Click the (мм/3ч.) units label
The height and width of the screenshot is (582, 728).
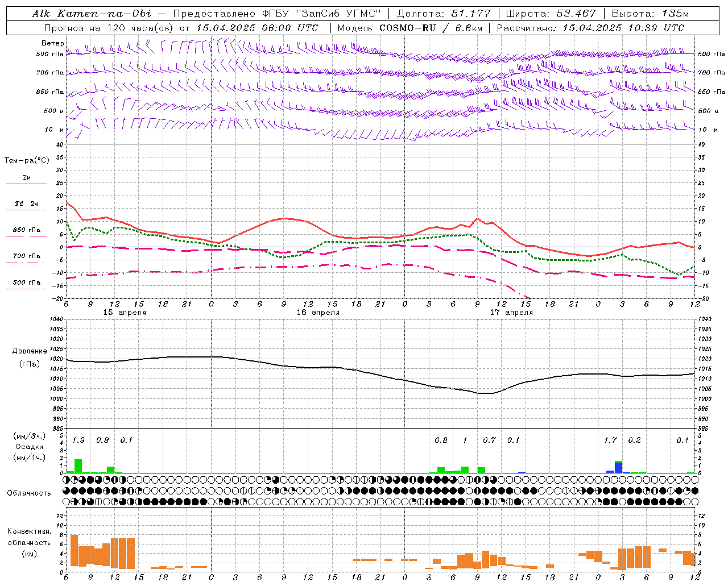(29, 436)
